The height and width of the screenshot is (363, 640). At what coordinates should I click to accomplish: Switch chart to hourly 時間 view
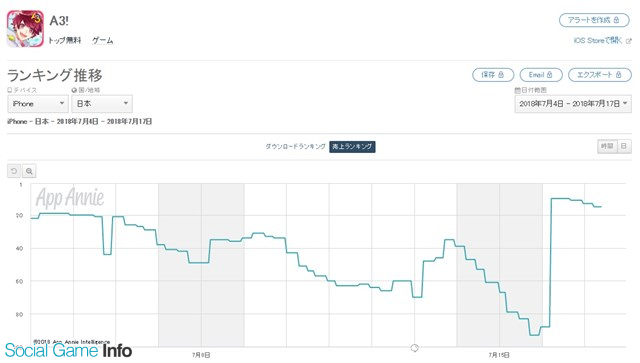tap(607, 146)
